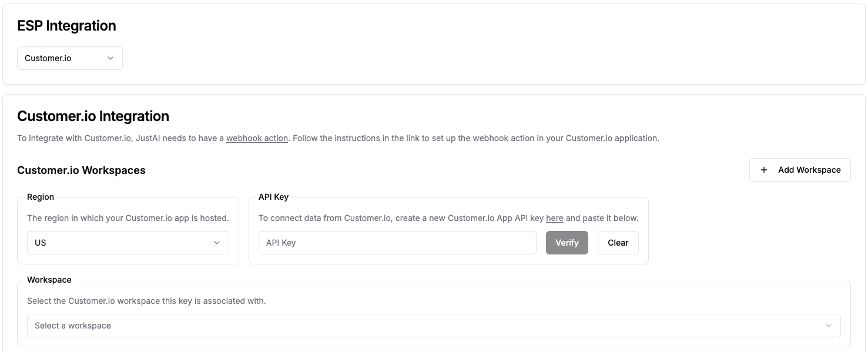868x352 pixels.
Task: Click the ESP Integration heading
Action: 66,26
